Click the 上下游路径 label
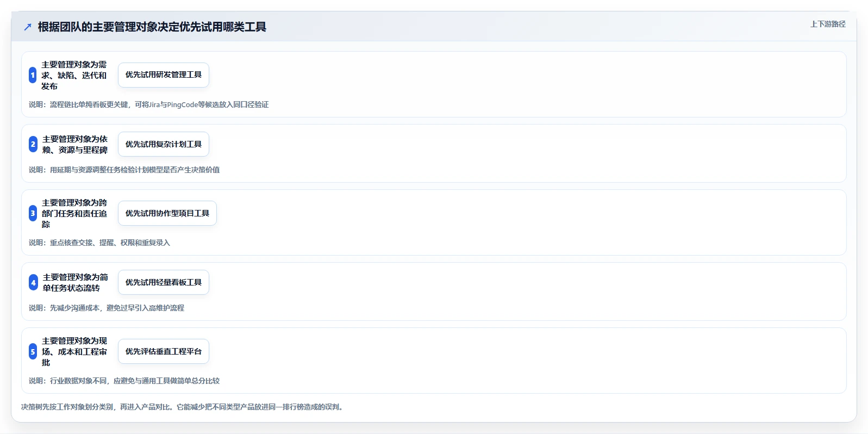868x434 pixels. 828,24
